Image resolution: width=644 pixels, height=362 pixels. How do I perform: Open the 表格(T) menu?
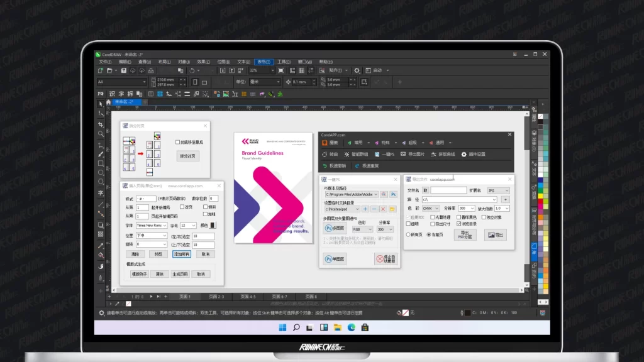(264, 62)
